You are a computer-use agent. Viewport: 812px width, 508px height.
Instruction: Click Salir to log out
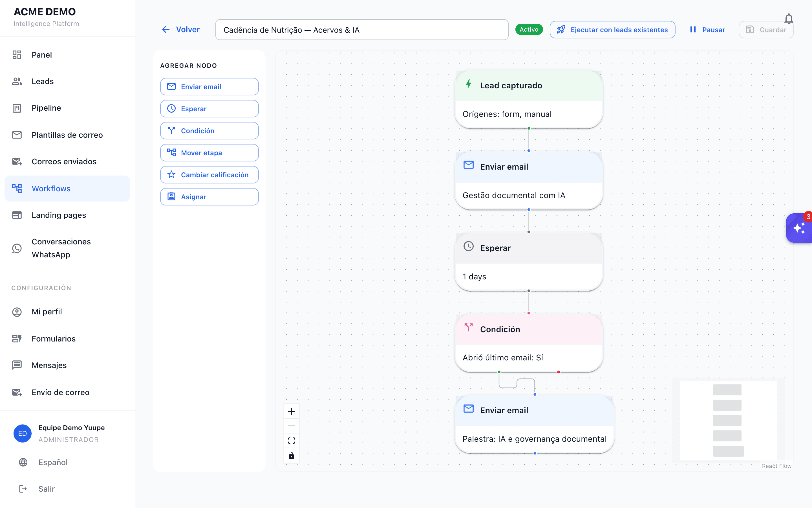pyautogui.click(x=46, y=489)
